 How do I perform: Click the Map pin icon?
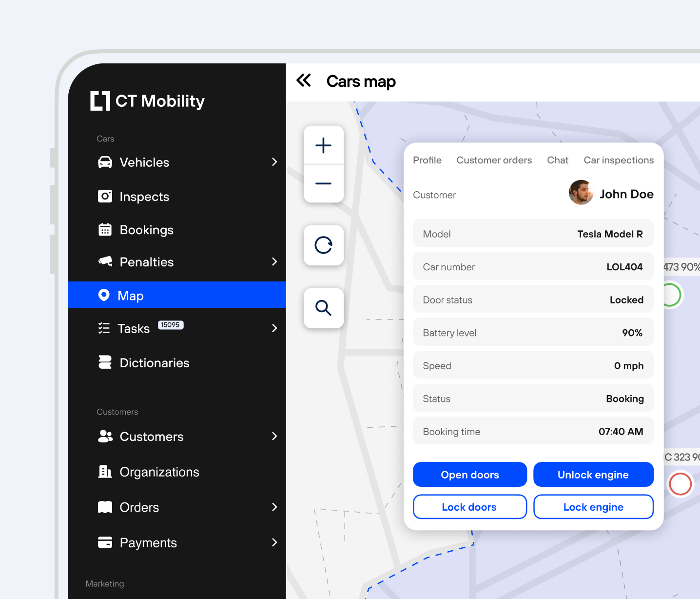pos(104,295)
